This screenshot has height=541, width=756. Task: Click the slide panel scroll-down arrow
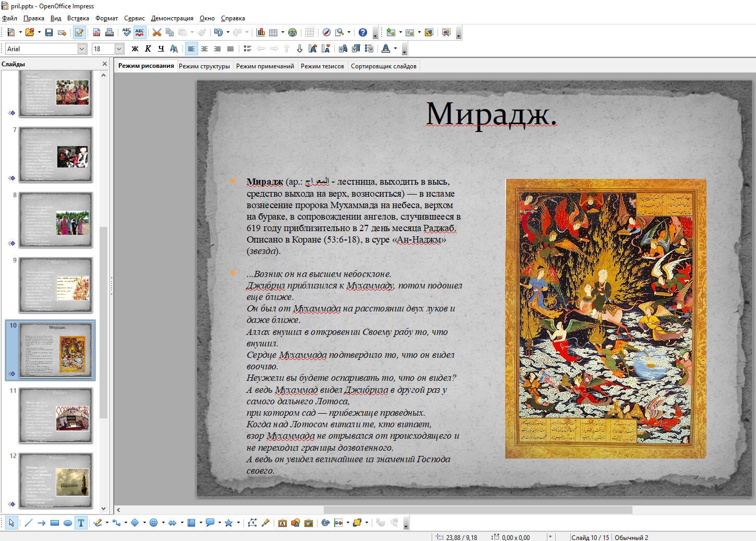[103, 508]
